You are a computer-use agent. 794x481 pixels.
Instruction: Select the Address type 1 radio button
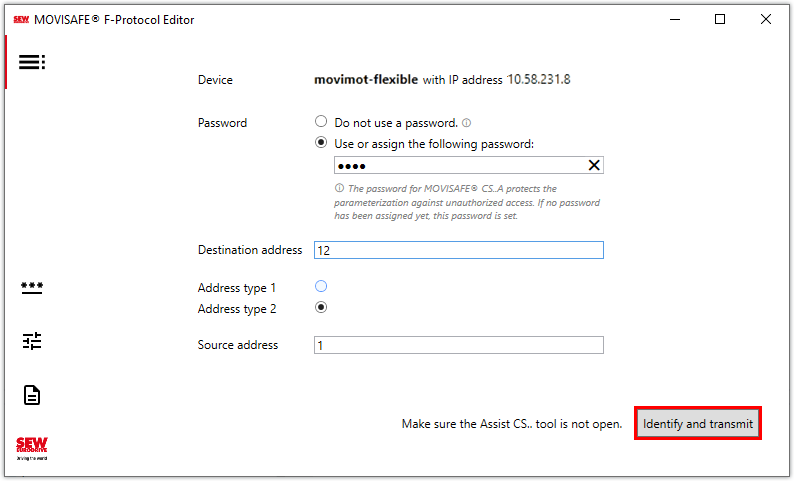[x=321, y=287]
